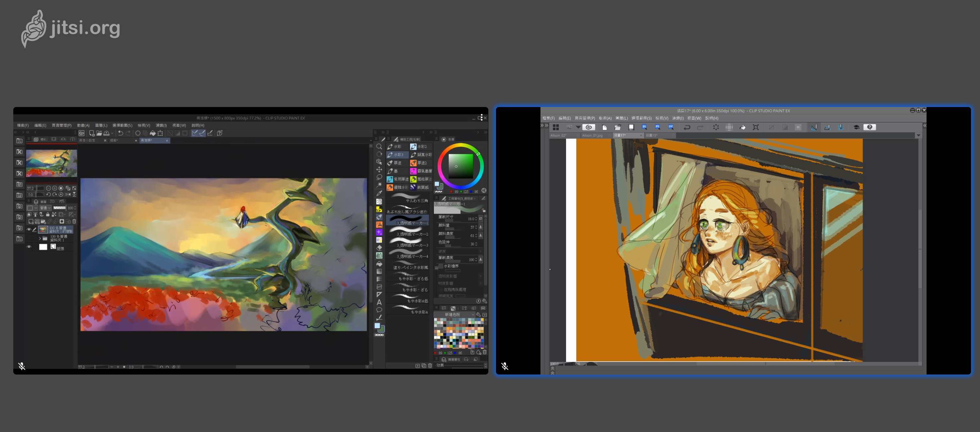Select the gradient tool in left window
The image size is (980, 432).
379,271
